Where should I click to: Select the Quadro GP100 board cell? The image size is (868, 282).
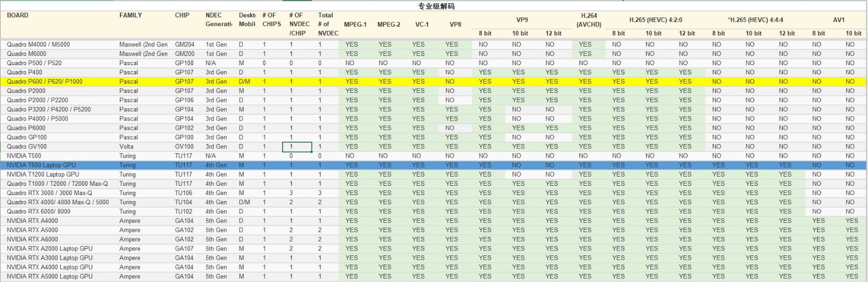point(27,137)
